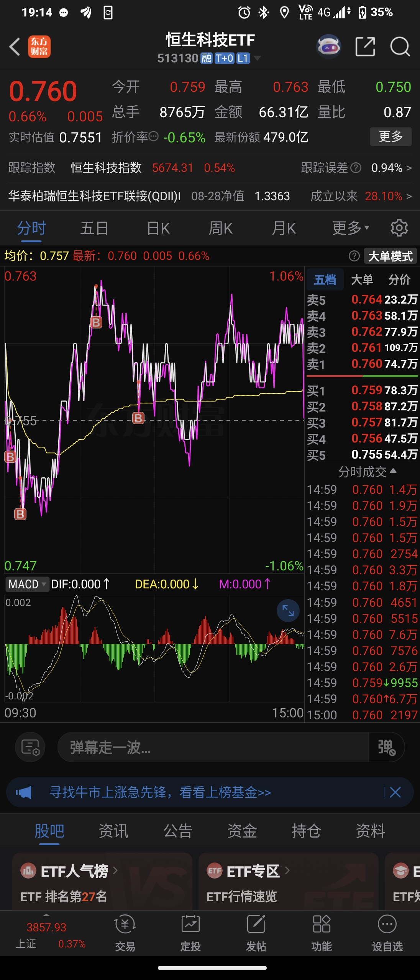Open 功能 features grid

coord(322,933)
